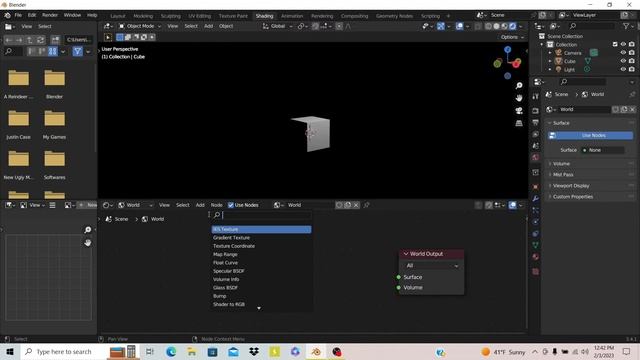
Task: Open the File menu
Action: 18,15
